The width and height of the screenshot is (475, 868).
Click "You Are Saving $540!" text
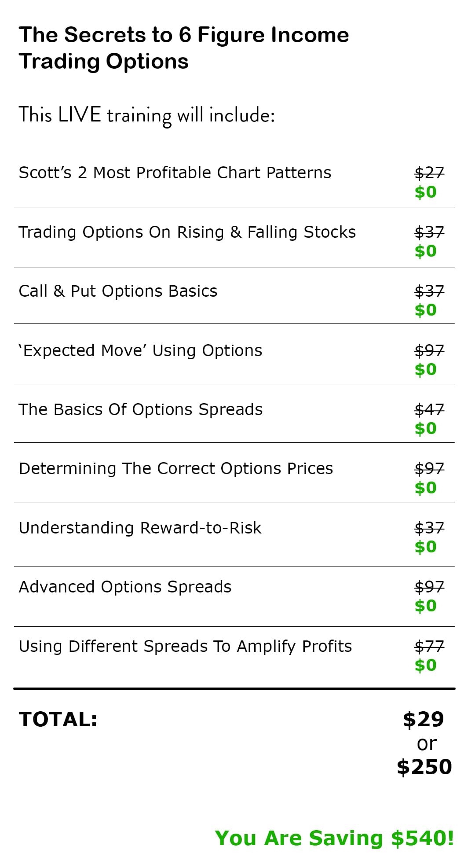(334, 838)
